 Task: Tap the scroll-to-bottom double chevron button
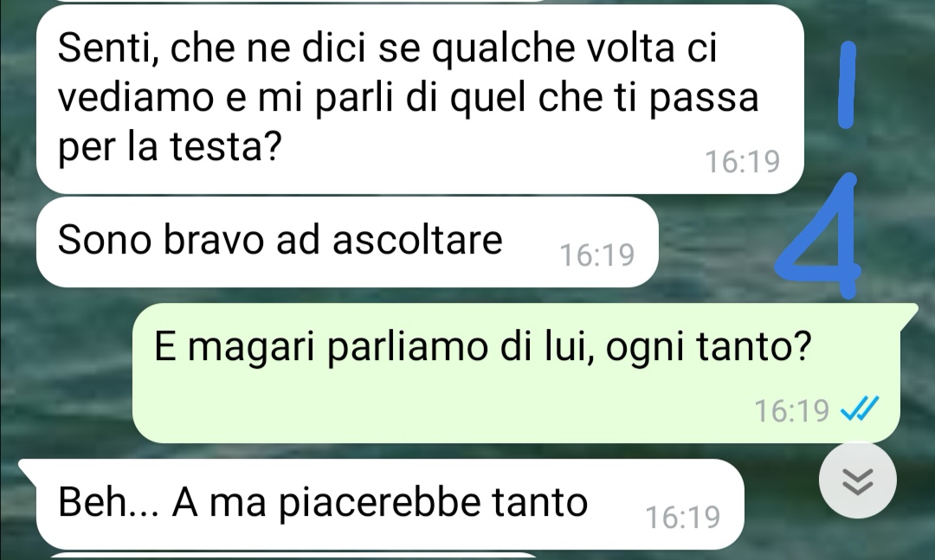[x=857, y=480]
